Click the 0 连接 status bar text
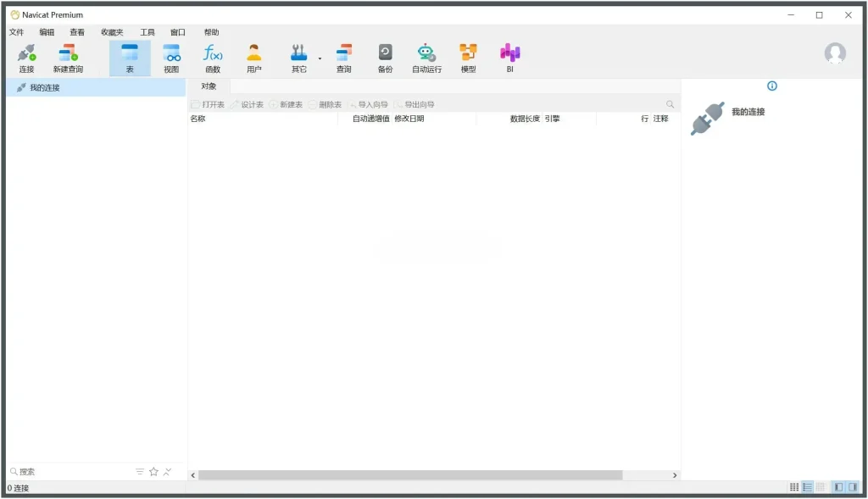Viewport: 868px width, 499px height. coord(19,488)
